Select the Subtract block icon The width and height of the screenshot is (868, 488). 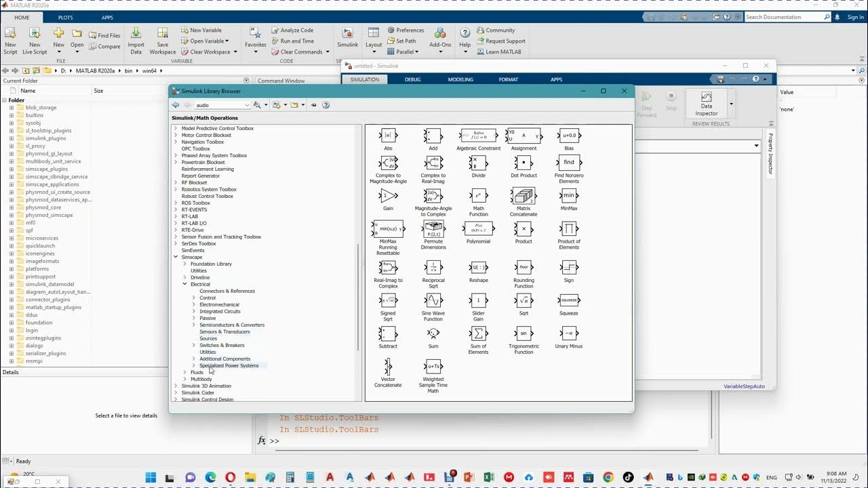[x=388, y=333]
